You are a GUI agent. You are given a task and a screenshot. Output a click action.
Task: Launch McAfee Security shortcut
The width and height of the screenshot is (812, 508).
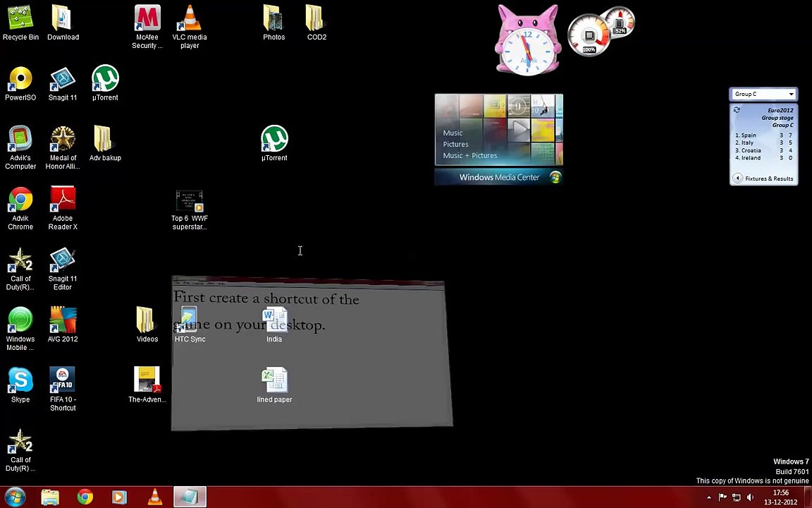coord(147,27)
